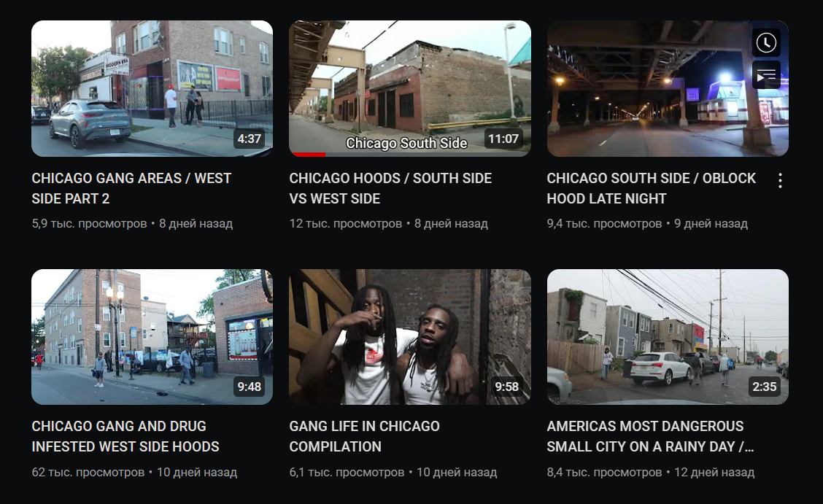Click the 4:37 duration badge

point(249,139)
